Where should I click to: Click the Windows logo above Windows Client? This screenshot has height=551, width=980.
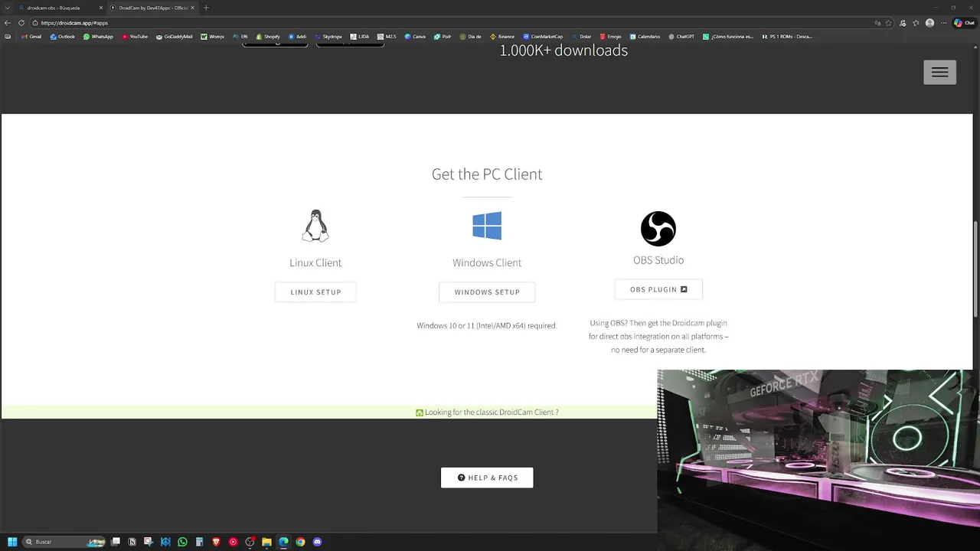(487, 226)
